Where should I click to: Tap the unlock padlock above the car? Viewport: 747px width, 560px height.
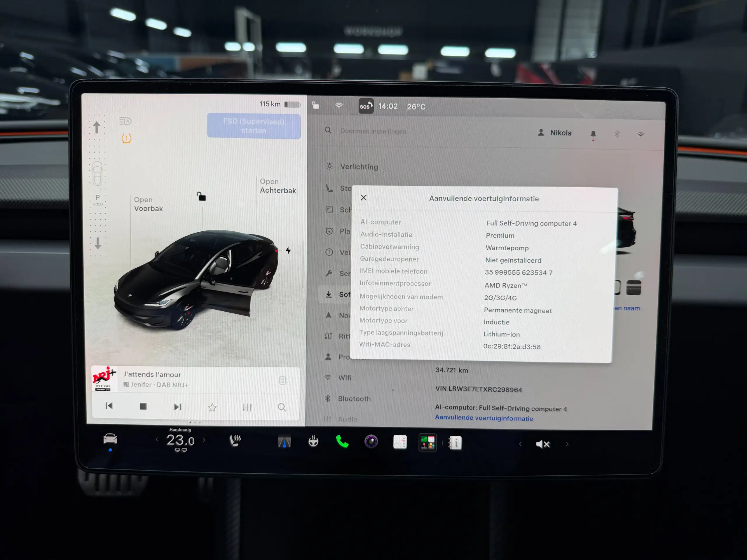(x=202, y=196)
